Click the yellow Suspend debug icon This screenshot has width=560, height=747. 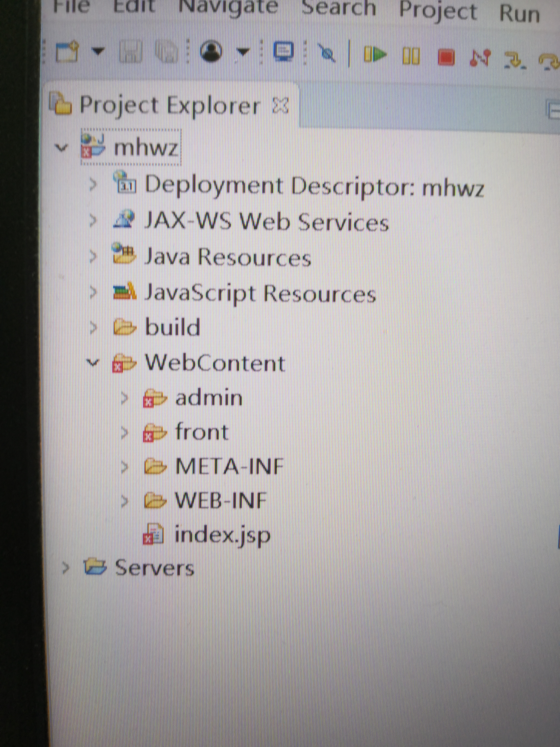coord(411,55)
